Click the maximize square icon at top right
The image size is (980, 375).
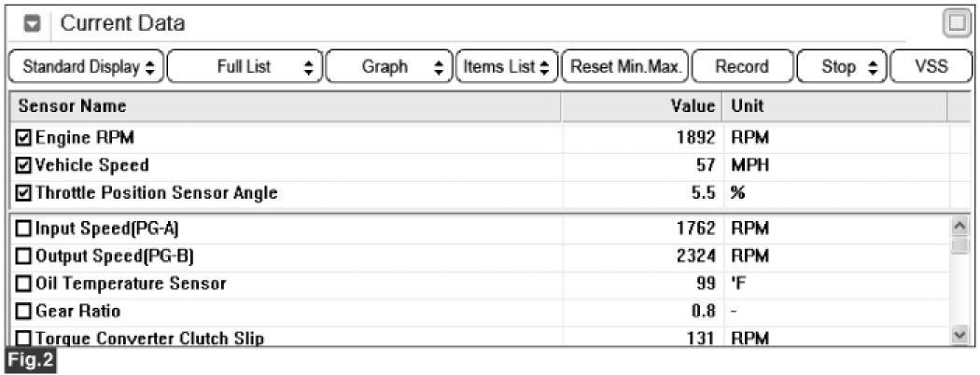coord(956,22)
